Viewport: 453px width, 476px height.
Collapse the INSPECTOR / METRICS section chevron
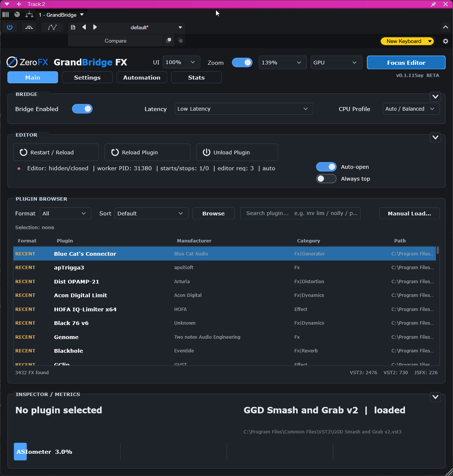click(435, 397)
